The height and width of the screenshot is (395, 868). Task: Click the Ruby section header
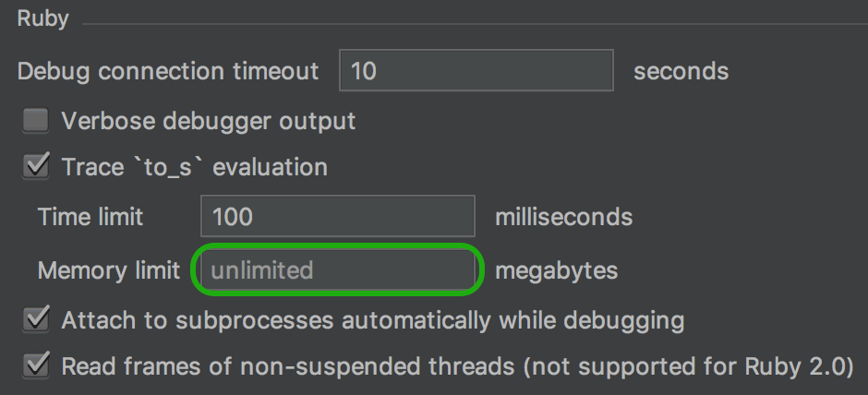pyautogui.click(x=42, y=18)
